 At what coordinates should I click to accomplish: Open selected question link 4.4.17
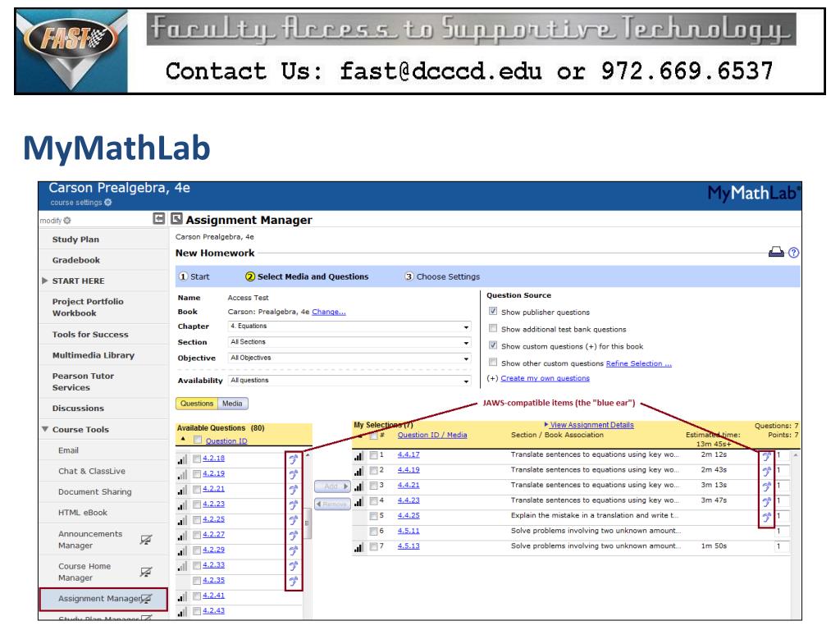[x=409, y=454]
